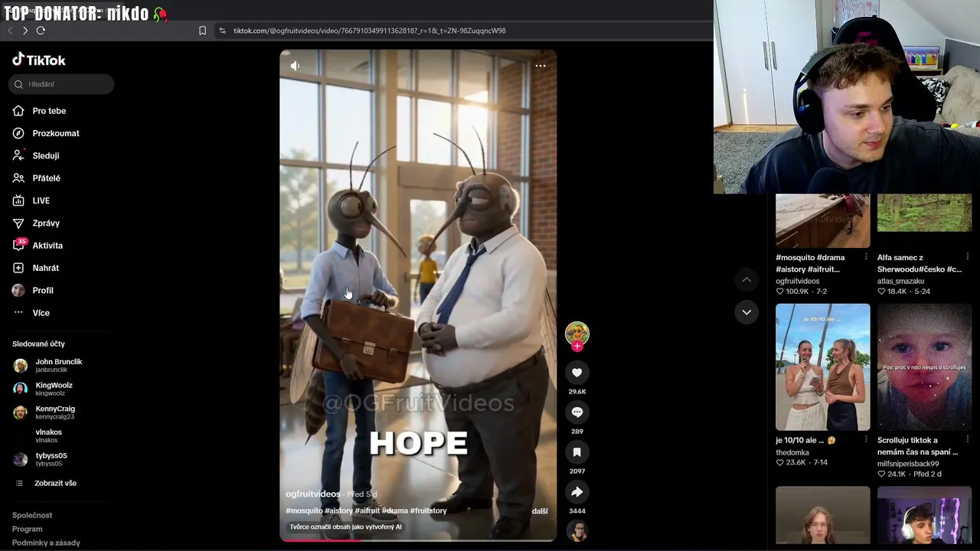Open the atlas_smazaku profile link
This screenshot has height=551, width=980.
click(900, 281)
